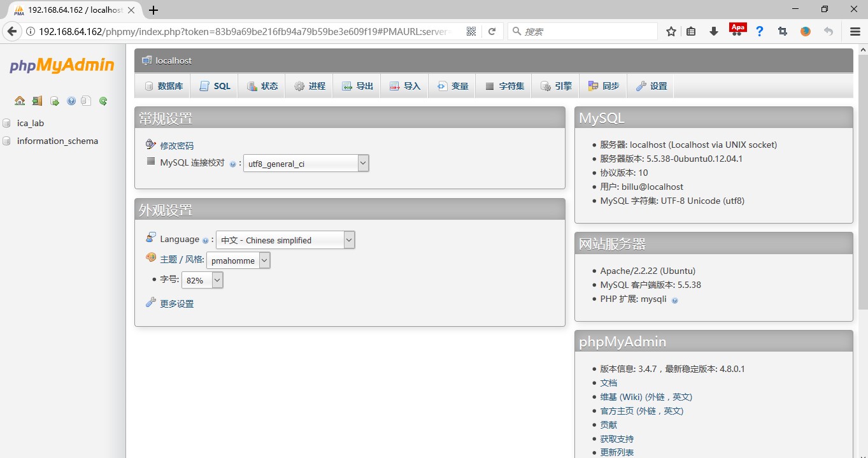Click the undo arrow icon in browser toolbar
868x458 pixels.
[x=829, y=31]
